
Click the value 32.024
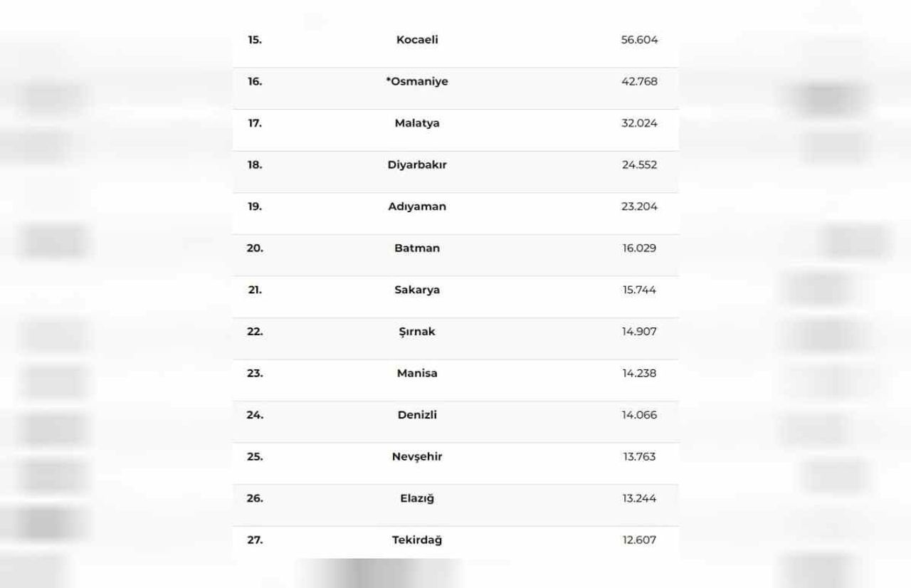(x=639, y=123)
